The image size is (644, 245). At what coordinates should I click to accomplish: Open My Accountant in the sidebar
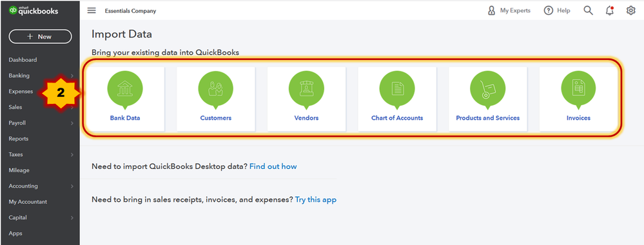(x=28, y=202)
